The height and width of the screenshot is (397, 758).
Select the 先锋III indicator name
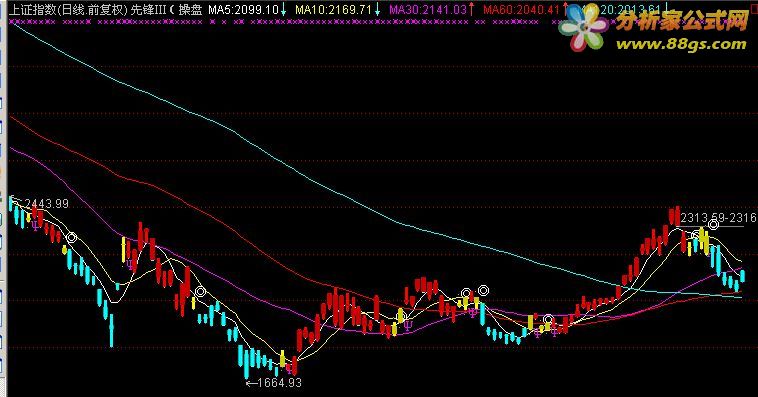coord(148,10)
